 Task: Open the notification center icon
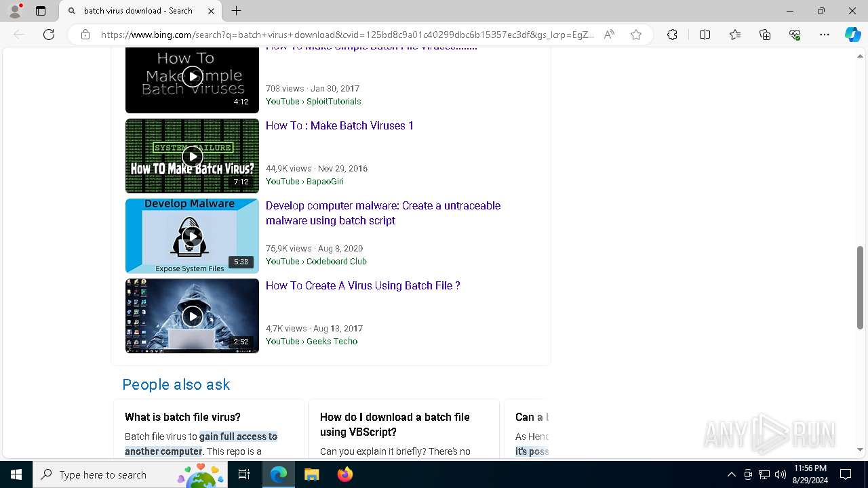846,474
